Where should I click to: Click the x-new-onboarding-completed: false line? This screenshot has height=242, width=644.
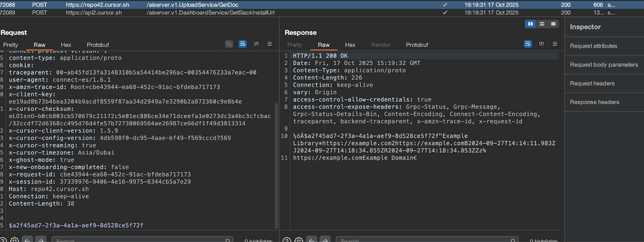(69, 167)
